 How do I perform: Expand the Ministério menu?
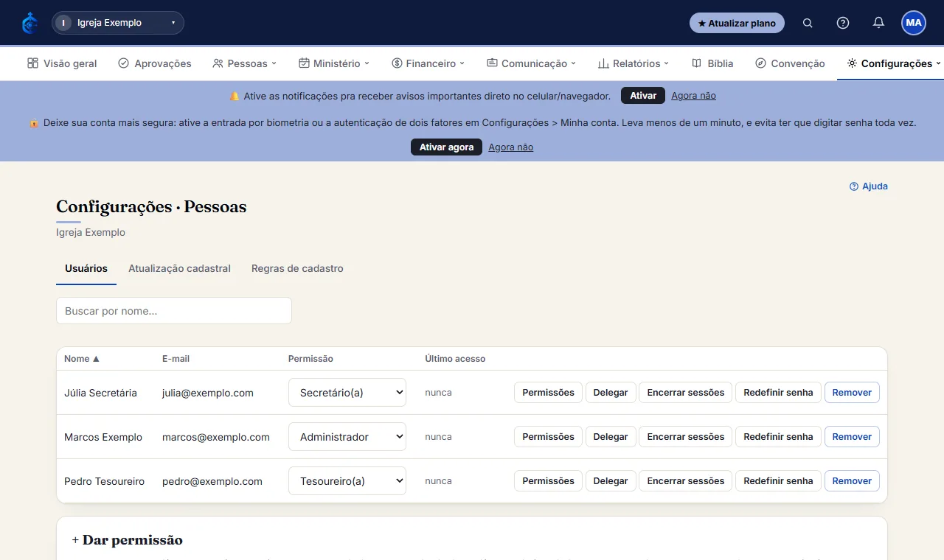click(334, 63)
